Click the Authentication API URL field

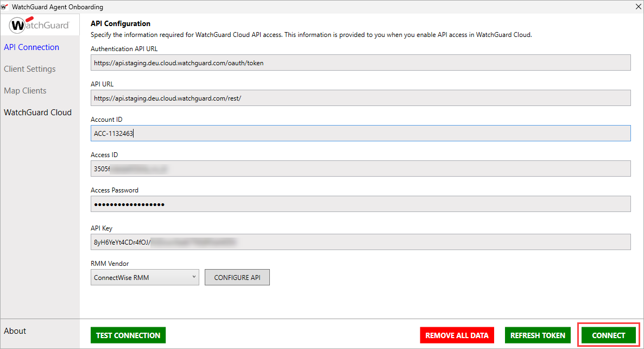click(361, 63)
